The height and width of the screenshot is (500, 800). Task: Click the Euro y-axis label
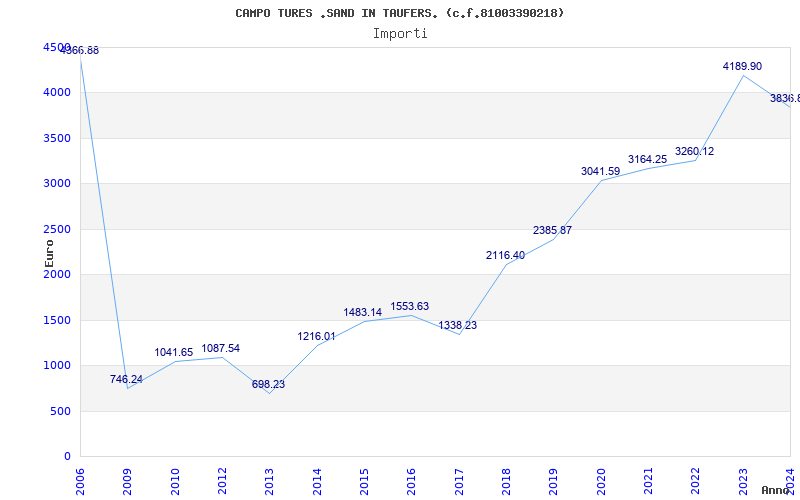(49, 252)
